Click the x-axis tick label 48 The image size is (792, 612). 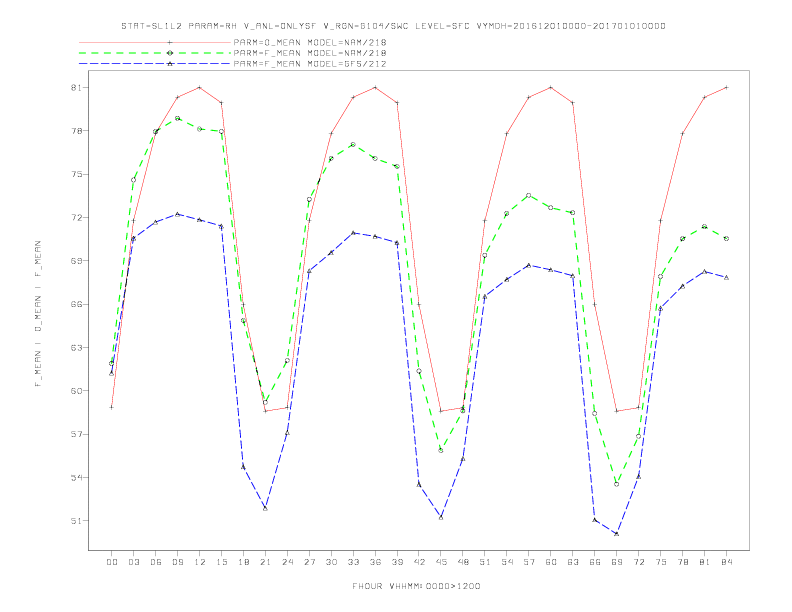463,562
